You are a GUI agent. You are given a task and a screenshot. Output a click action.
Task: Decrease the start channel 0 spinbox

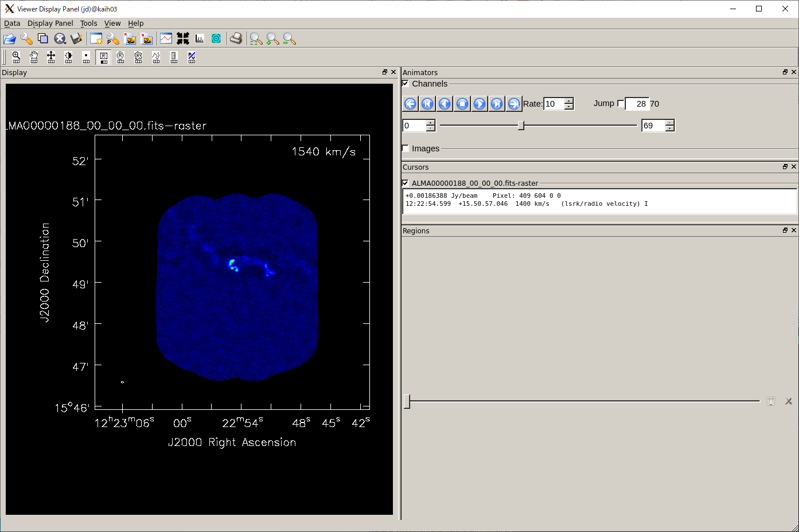431,128
